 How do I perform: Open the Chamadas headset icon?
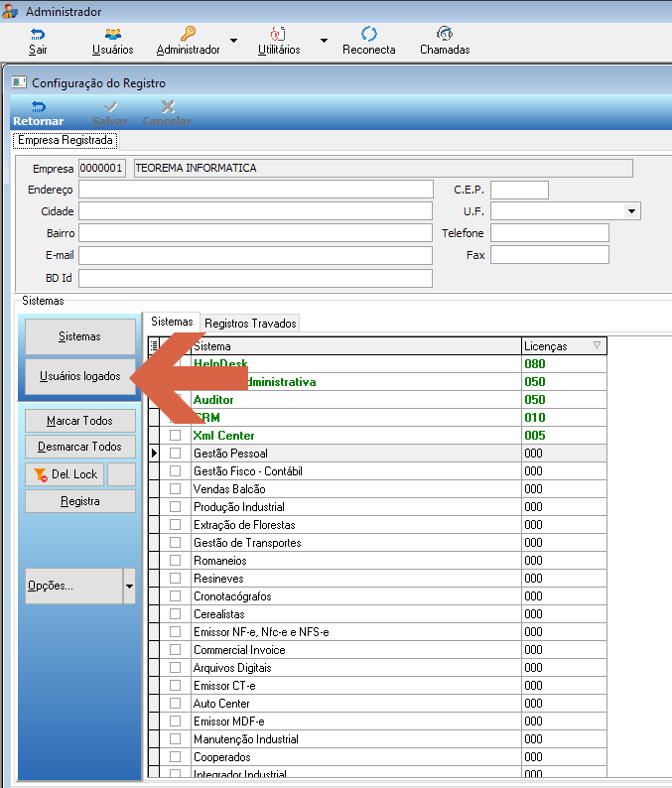(445, 34)
